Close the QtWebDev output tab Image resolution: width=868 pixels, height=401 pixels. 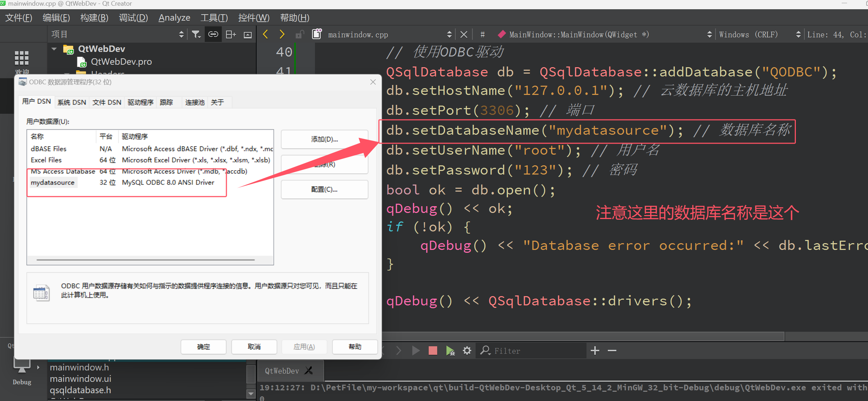click(309, 370)
